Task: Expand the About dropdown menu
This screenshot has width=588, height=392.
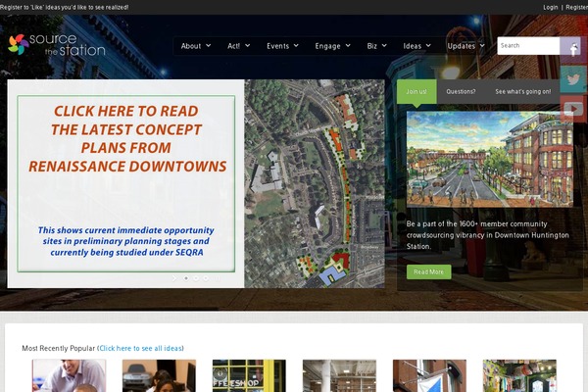Action: coord(196,46)
